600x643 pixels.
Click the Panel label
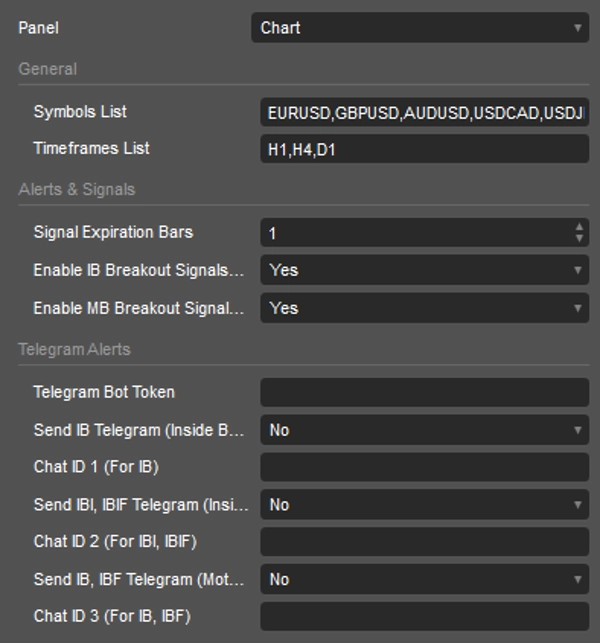38,28
